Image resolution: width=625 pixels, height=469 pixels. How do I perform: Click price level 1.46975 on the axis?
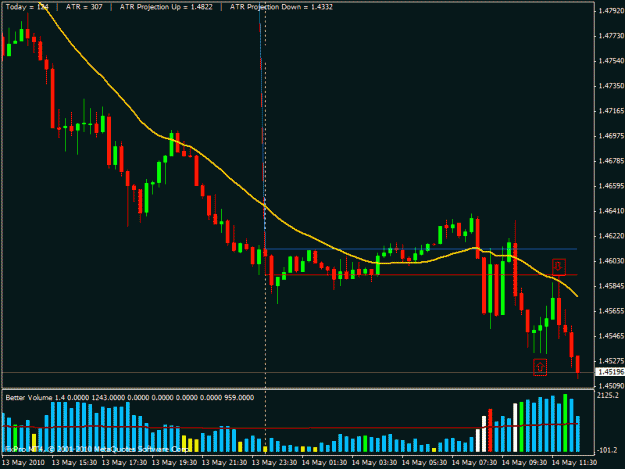(611, 136)
